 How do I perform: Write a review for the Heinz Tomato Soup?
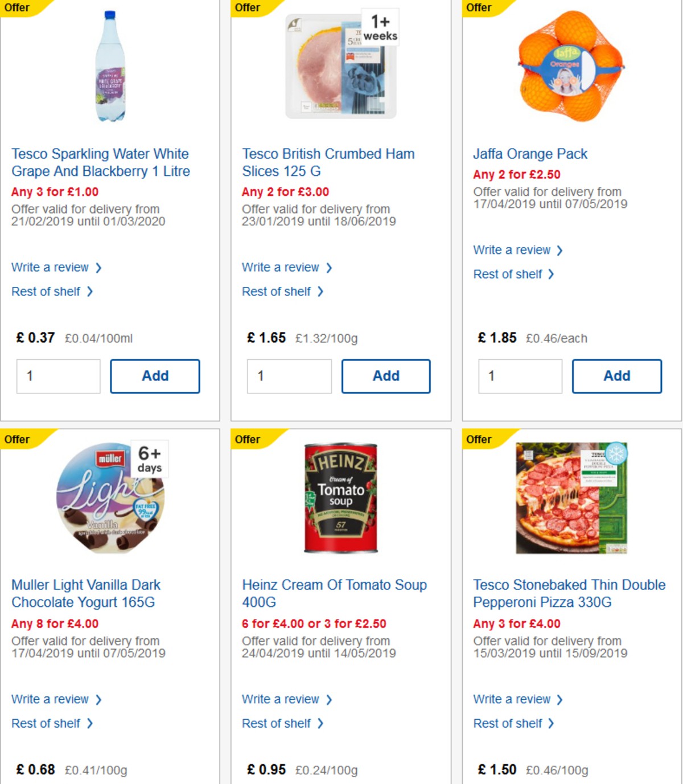pos(281,699)
